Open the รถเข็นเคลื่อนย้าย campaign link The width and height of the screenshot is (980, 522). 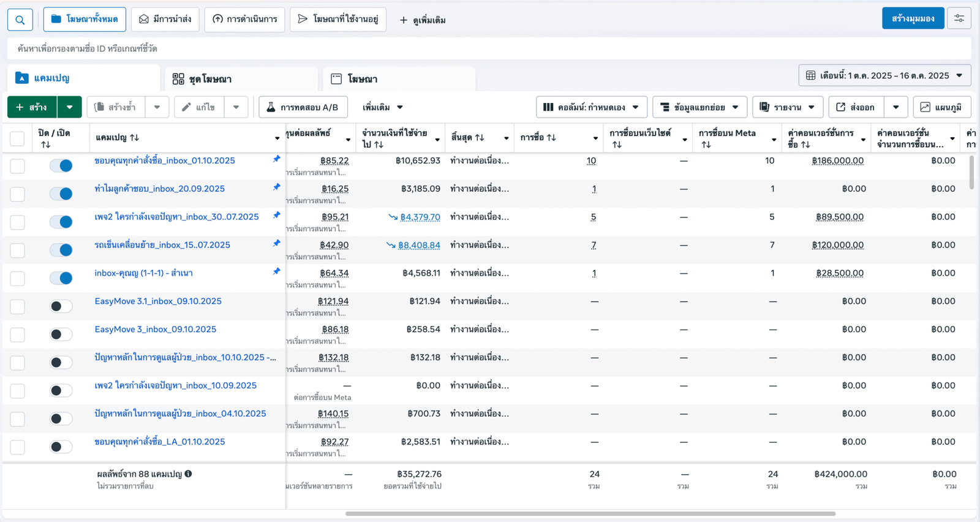(x=162, y=245)
